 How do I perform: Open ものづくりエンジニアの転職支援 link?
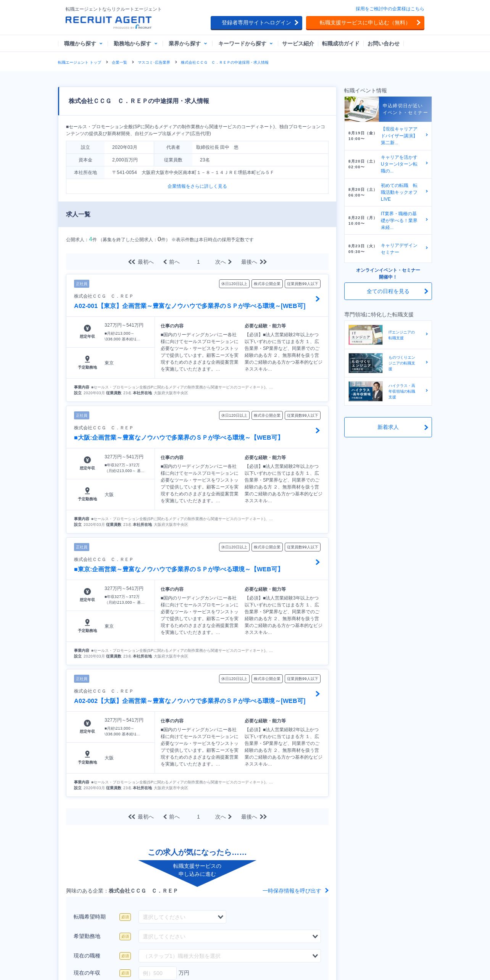pyautogui.click(x=402, y=363)
